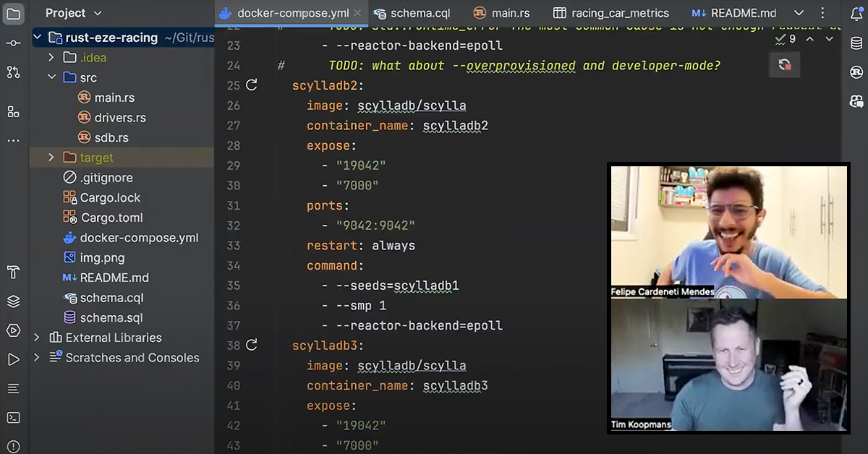
Task: Open the Database tool window icon
Action: (x=856, y=43)
